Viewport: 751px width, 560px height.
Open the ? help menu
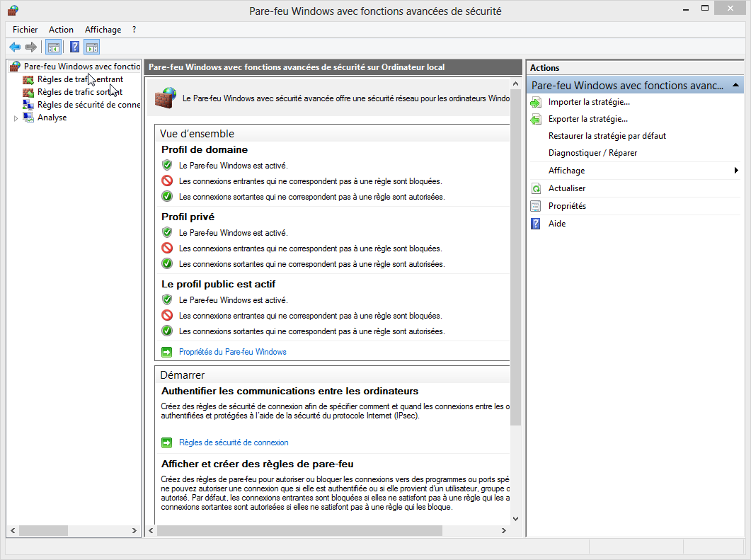click(134, 30)
